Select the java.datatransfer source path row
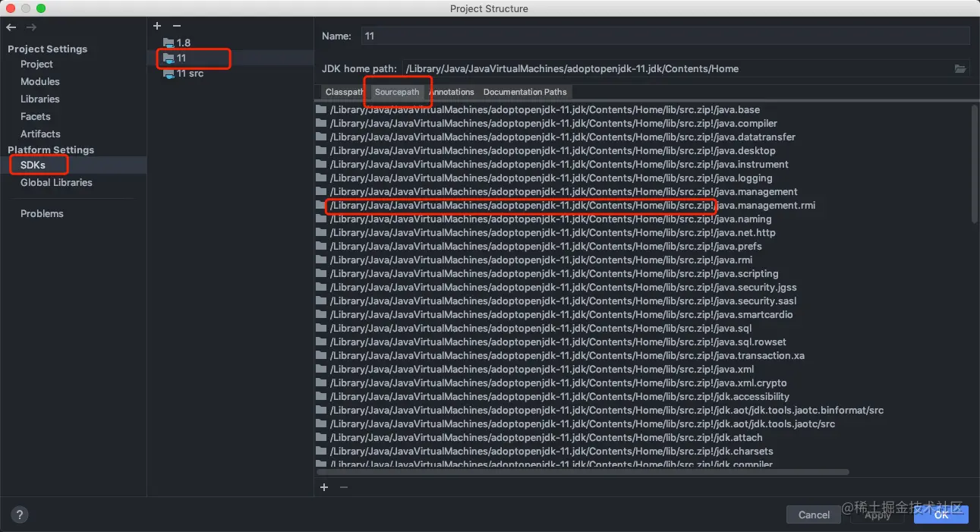 [642, 137]
